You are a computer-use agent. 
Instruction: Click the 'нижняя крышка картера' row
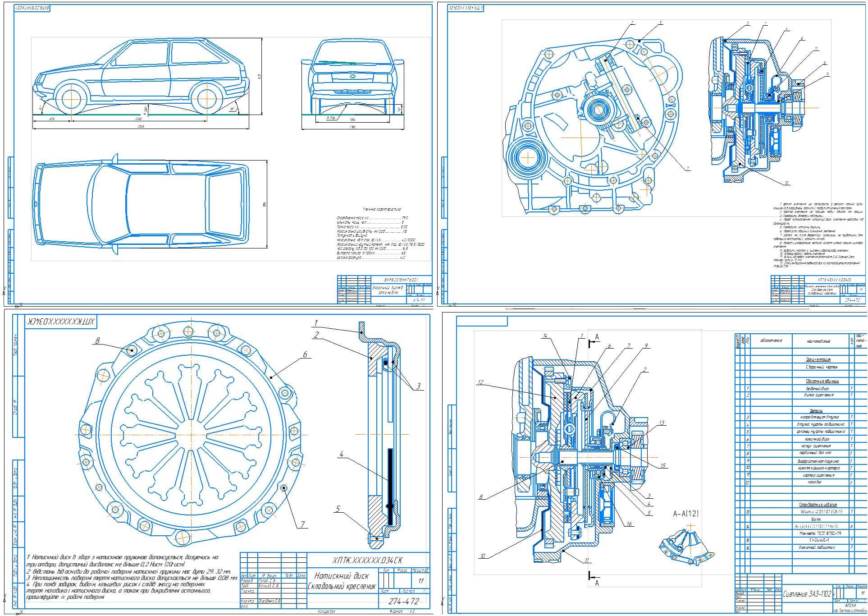[819, 468]
